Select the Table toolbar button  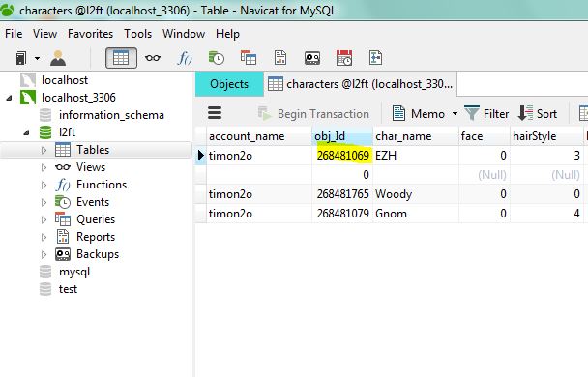click(121, 58)
